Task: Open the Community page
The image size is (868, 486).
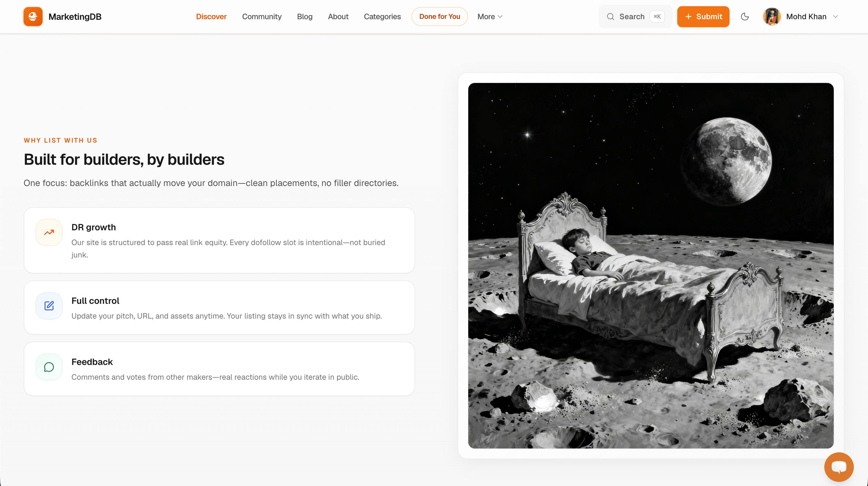Action: pos(262,17)
